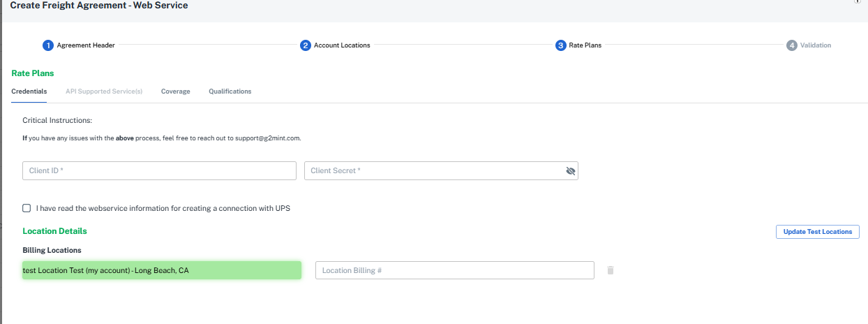Click the step 3 numbered circle
Image resolution: width=868 pixels, height=324 pixels.
(560, 45)
